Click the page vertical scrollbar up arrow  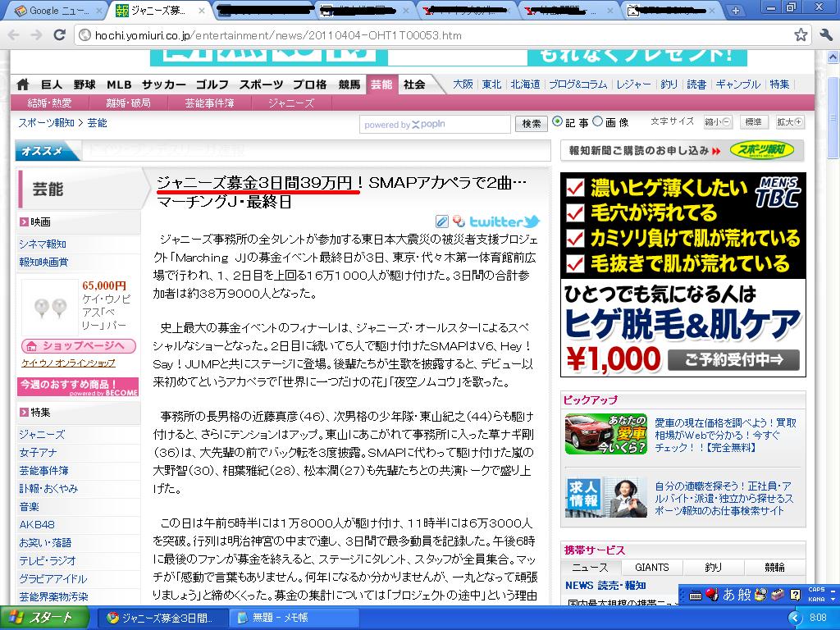pyautogui.click(x=833, y=57)
